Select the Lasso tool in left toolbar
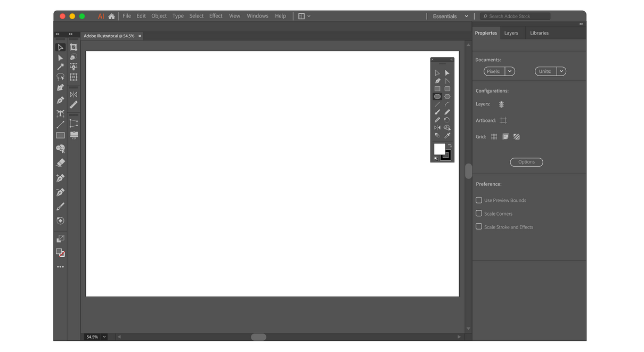The width and height of the screenshot is (644, 352). click(x=60, y=77)
